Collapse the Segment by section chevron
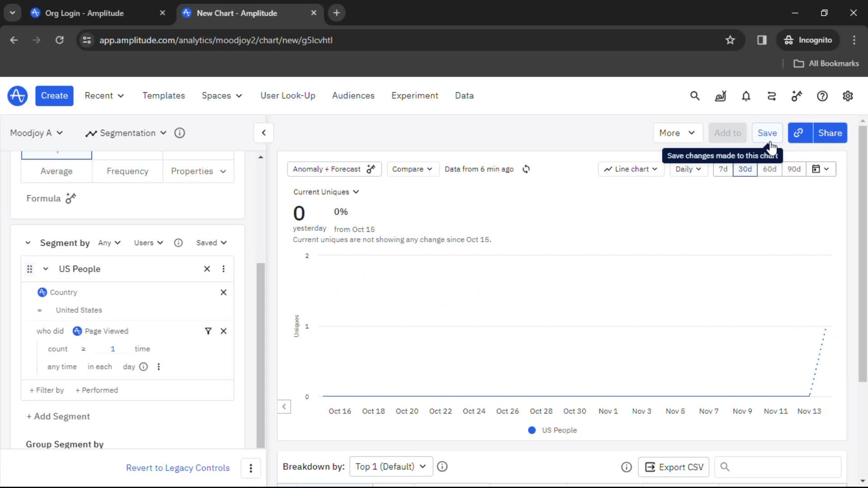Screen dimensions: 868x488 (x=28, y=243)
